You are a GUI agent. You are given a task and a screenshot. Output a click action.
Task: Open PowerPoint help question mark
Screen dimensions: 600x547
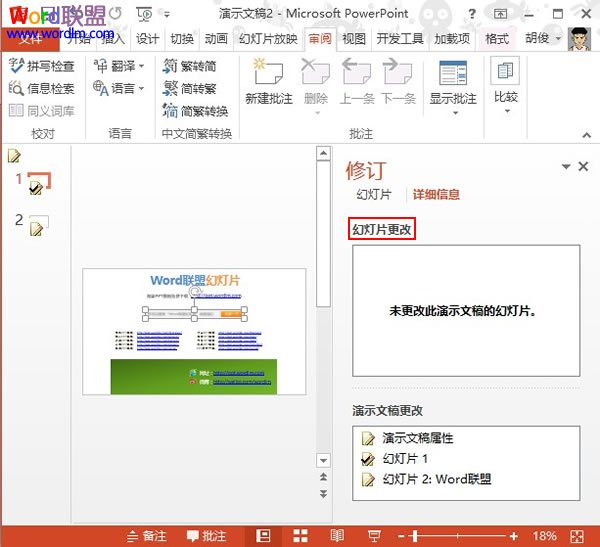coord(472,14)
